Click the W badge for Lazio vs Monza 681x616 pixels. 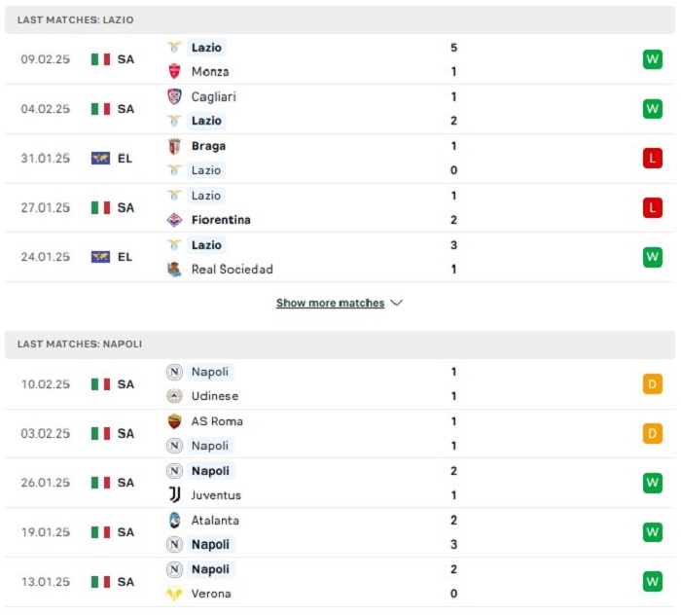pyautogui.click(x=653, y=59)
